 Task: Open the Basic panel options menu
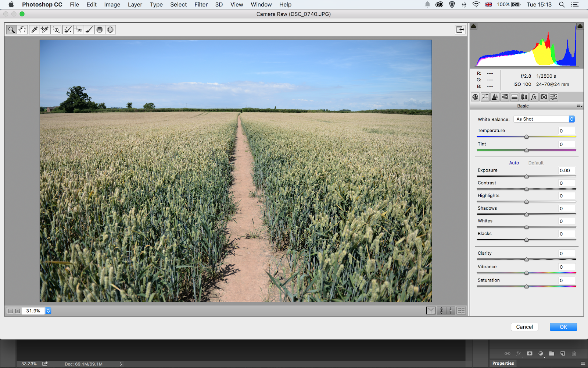coord(580,106)
